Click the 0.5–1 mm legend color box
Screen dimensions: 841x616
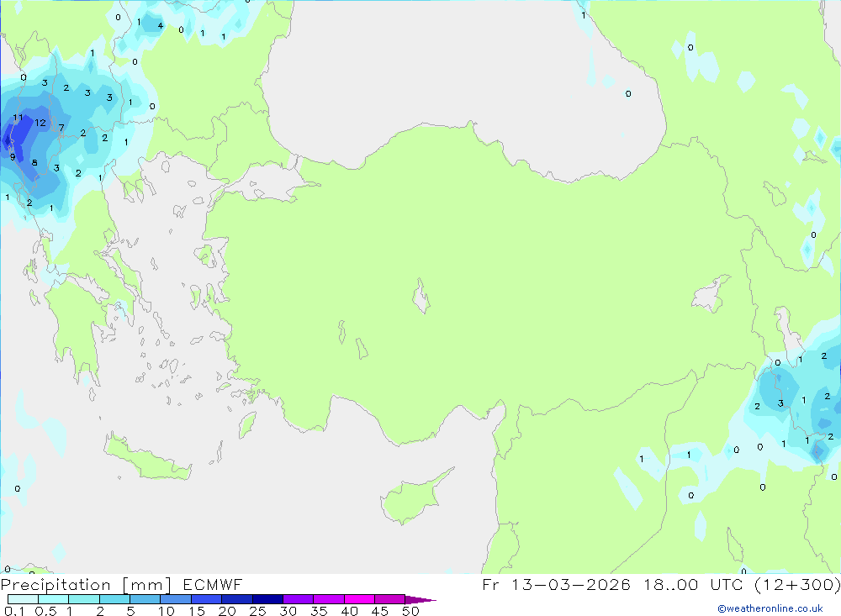point(53,599)
